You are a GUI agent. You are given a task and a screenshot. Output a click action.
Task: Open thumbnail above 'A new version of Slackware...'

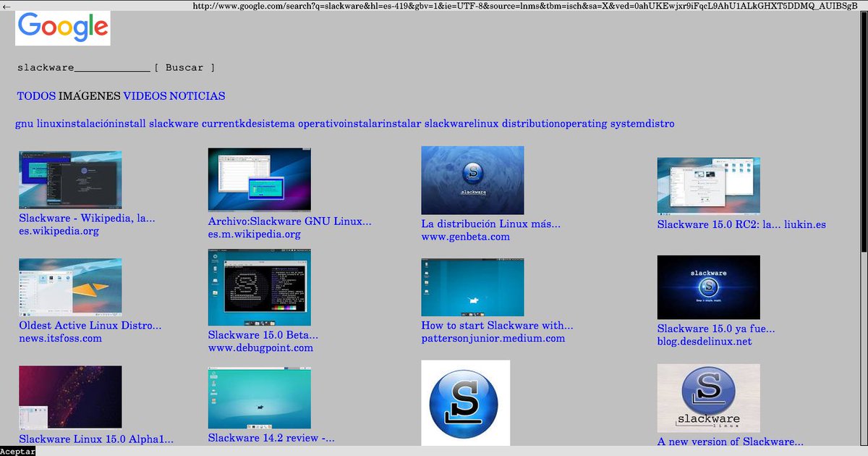[709, 398]
